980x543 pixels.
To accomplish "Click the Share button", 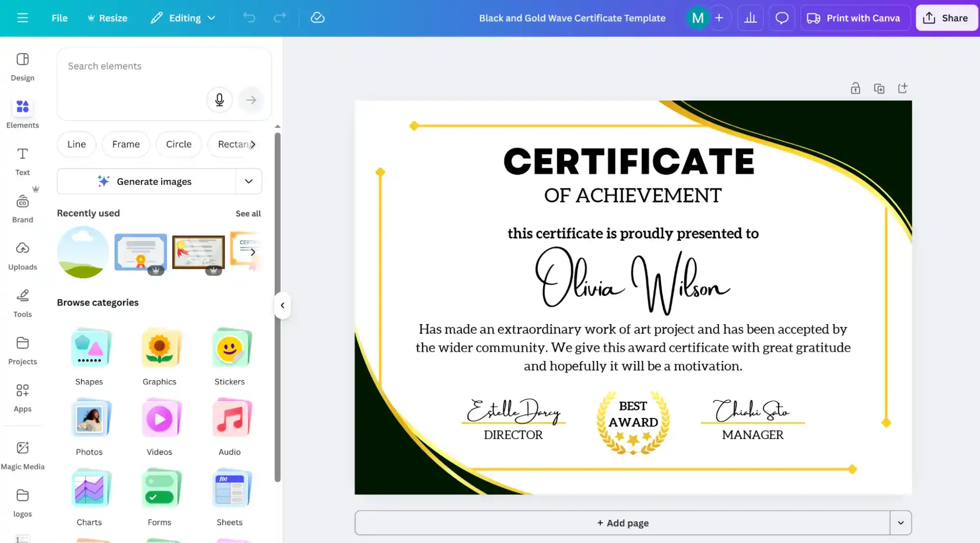I will pyautogui.click(x=946, y=18).
